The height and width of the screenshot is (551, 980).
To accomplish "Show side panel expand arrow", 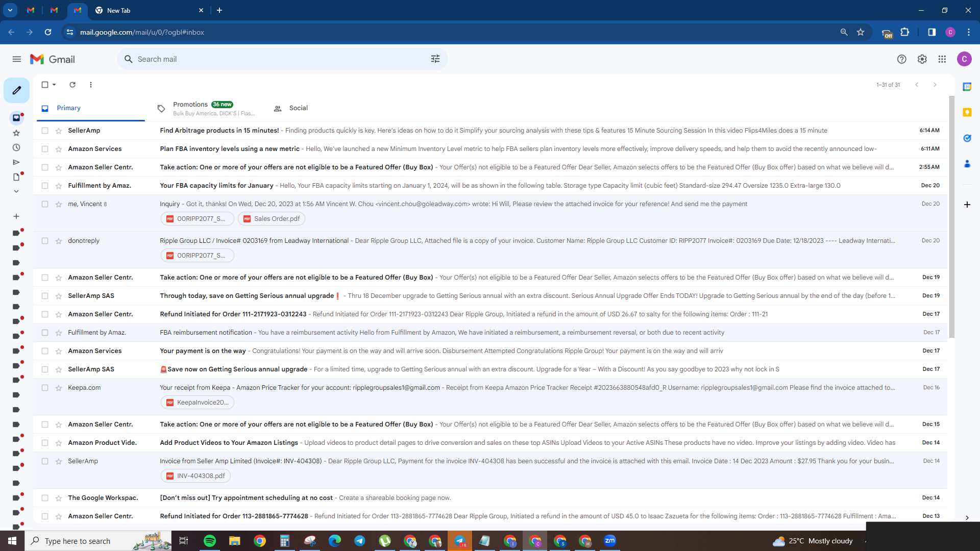I will 967,518.
